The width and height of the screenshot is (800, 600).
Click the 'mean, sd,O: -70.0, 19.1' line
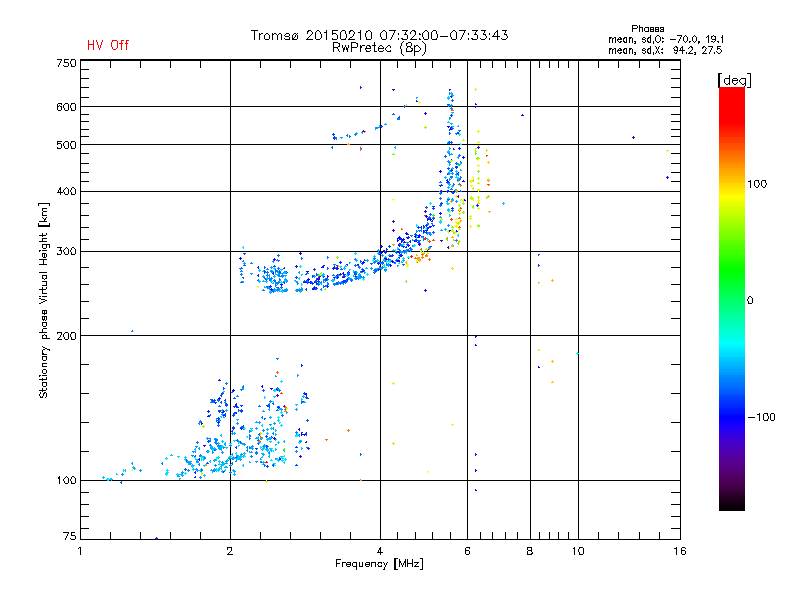(x=666, y=40)
